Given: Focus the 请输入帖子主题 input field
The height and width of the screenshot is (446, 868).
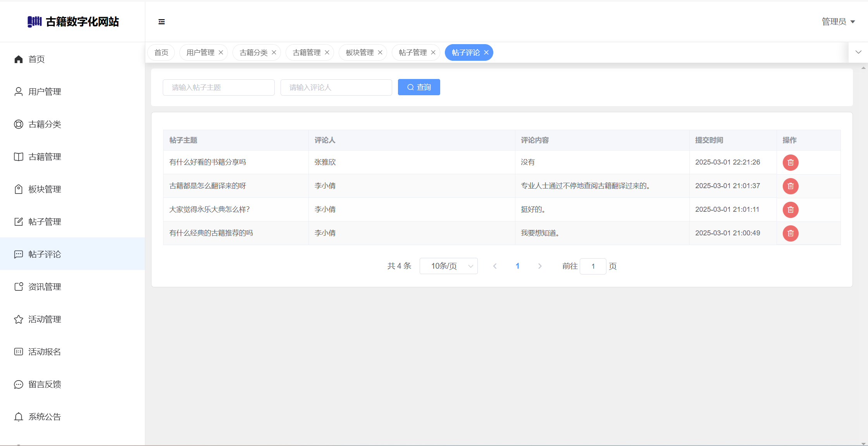Looking at the screenshot, I should [x=219, y=87].
